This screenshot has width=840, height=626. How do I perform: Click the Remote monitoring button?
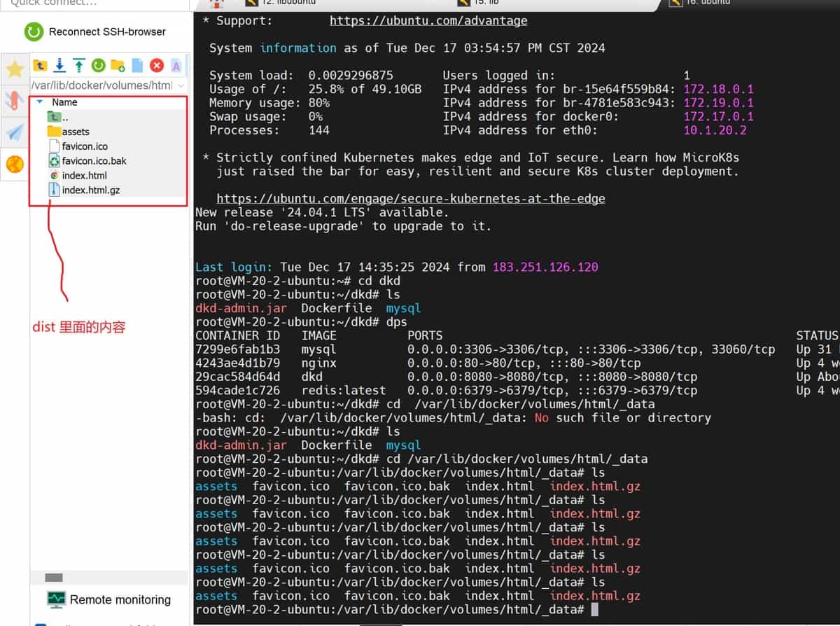click(x=109, y=599)
